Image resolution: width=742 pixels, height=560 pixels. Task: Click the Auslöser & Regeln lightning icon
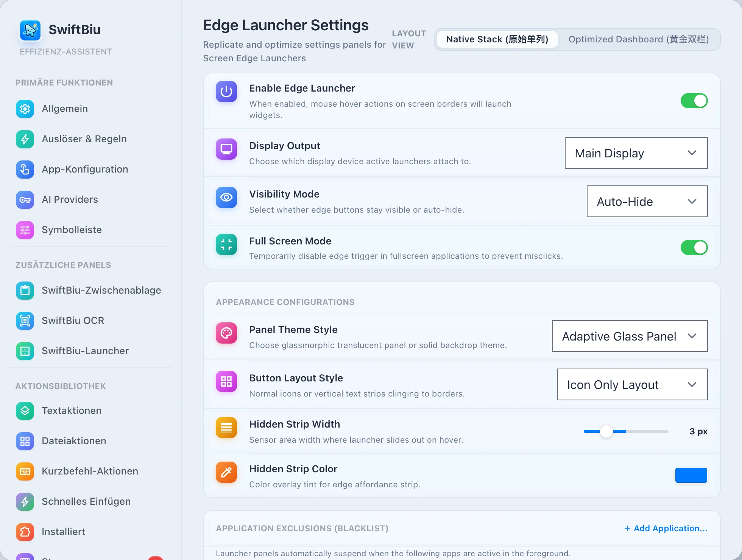coord(25,139)
